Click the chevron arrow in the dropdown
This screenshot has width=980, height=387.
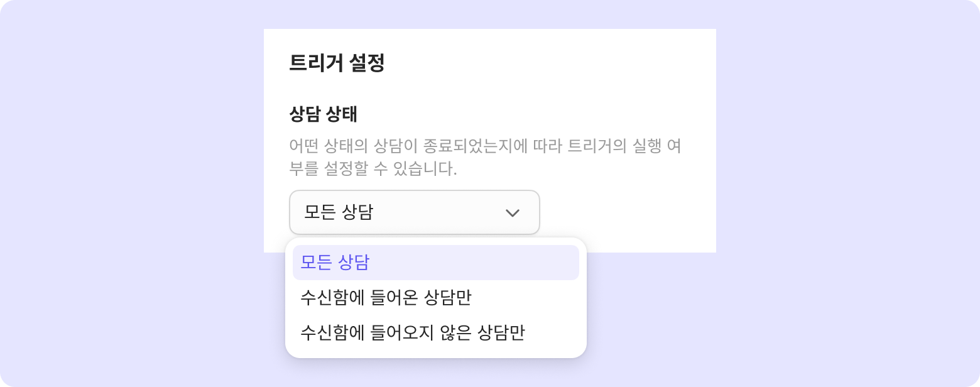pos(512,213)
